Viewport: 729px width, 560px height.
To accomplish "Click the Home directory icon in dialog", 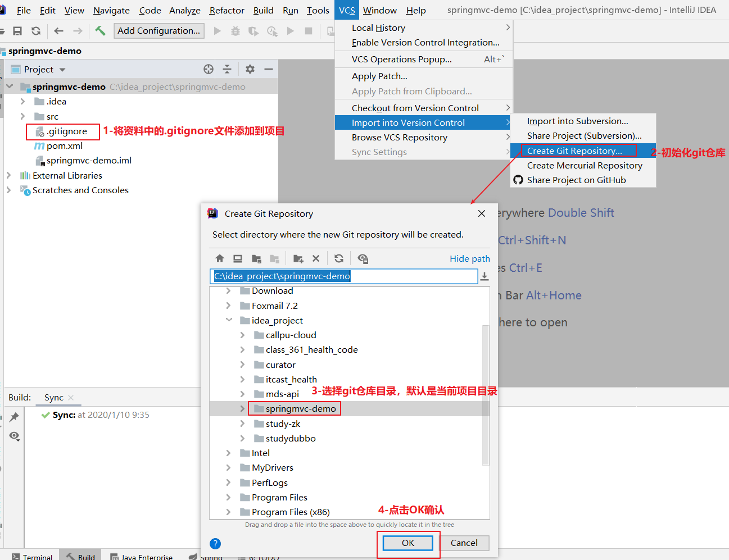I will [x=220, y=258].
